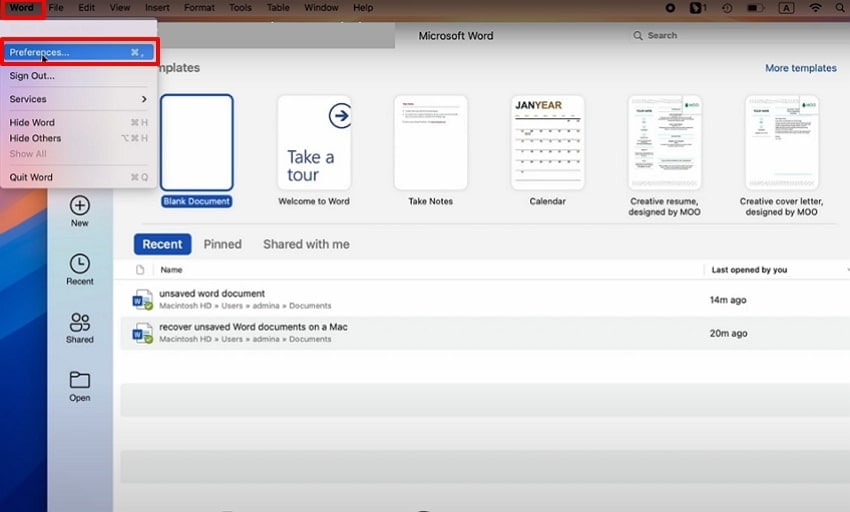Screen dimensions: 850x512
Task: Open the Time Machine menu bar icon
Action: click(727, 8)
